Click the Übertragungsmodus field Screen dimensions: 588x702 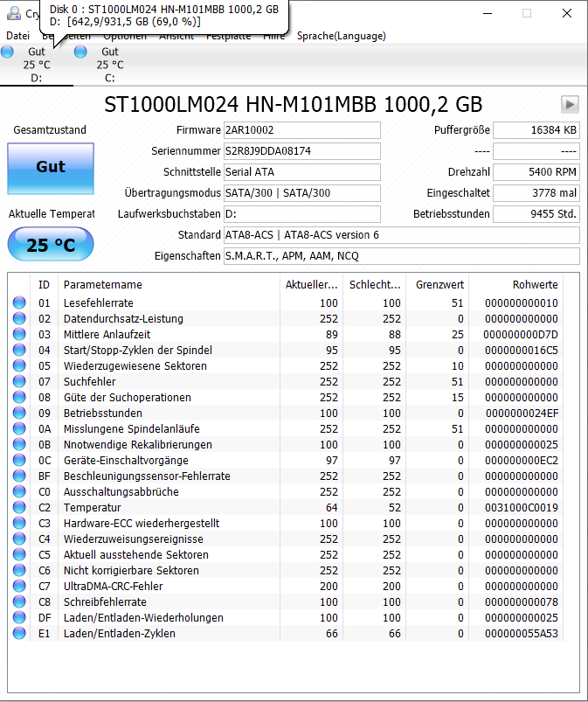point(302,193)
